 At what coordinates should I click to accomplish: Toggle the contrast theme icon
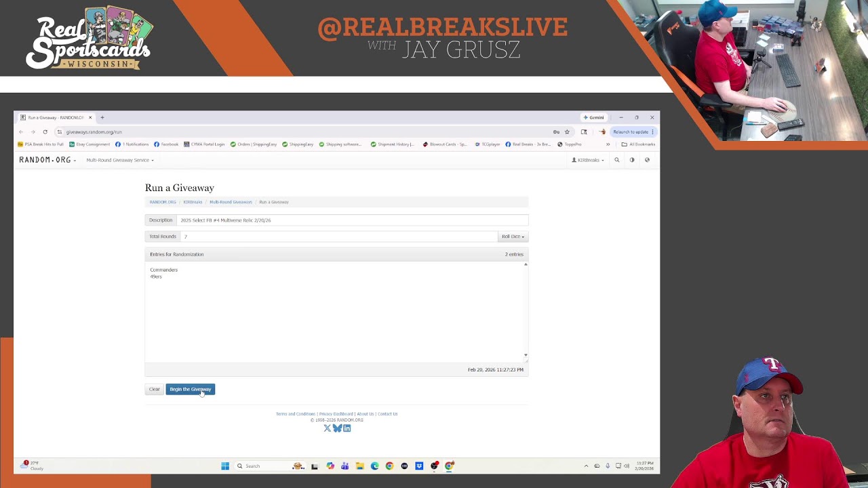(x=632, y=160)
